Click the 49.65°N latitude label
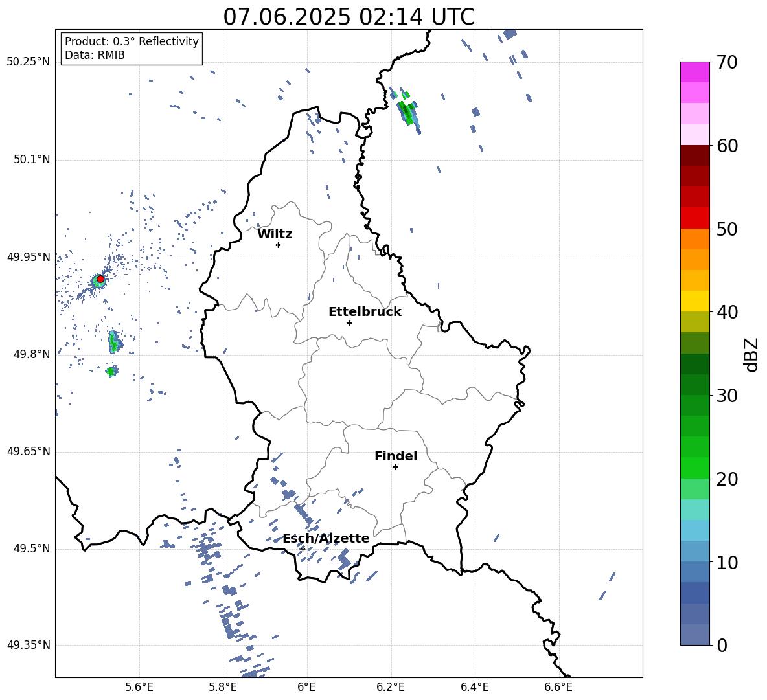 click(28, 451)
